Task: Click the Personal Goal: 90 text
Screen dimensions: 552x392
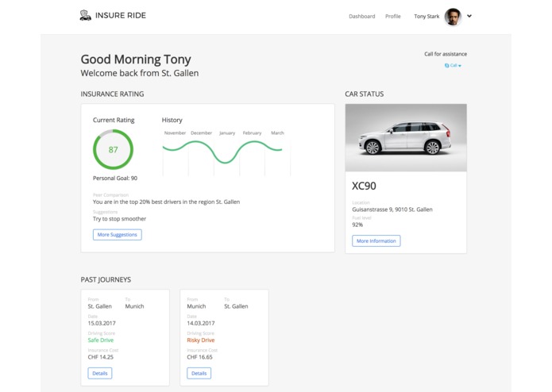Action: click(115, 178)
